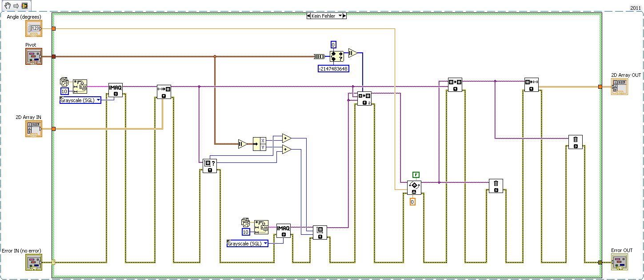Select the lower Add node
The image size is (644, 280).
(x=287, y=150)
